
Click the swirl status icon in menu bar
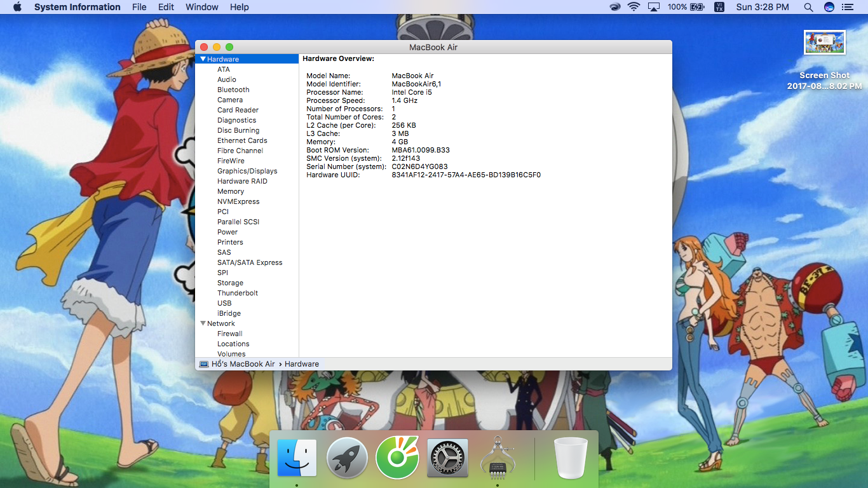614,7
